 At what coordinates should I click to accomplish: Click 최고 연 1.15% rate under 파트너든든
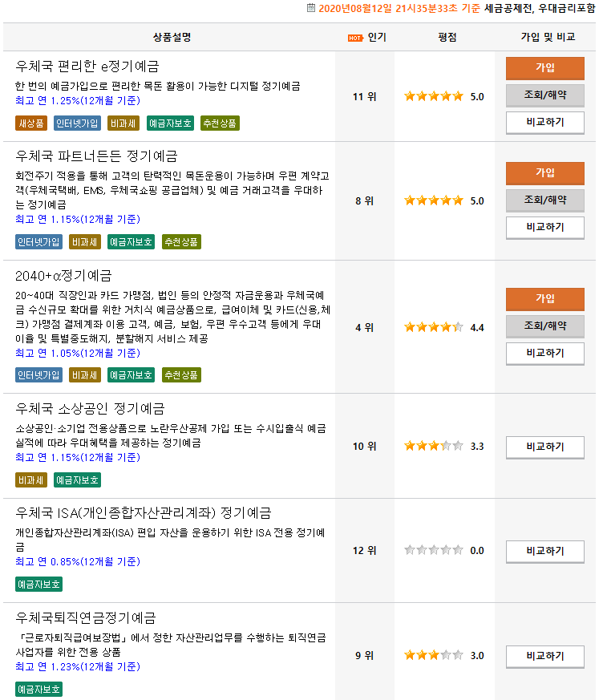click(78, 219)
